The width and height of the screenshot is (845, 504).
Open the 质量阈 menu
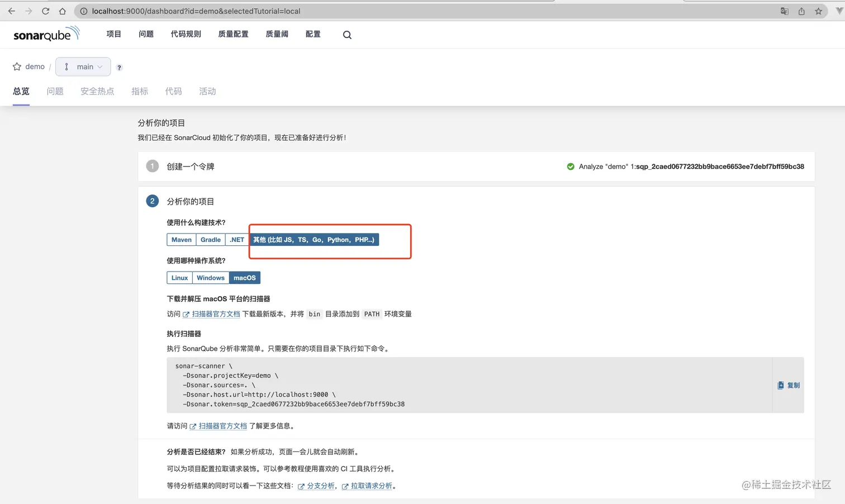tap(277, 34)
